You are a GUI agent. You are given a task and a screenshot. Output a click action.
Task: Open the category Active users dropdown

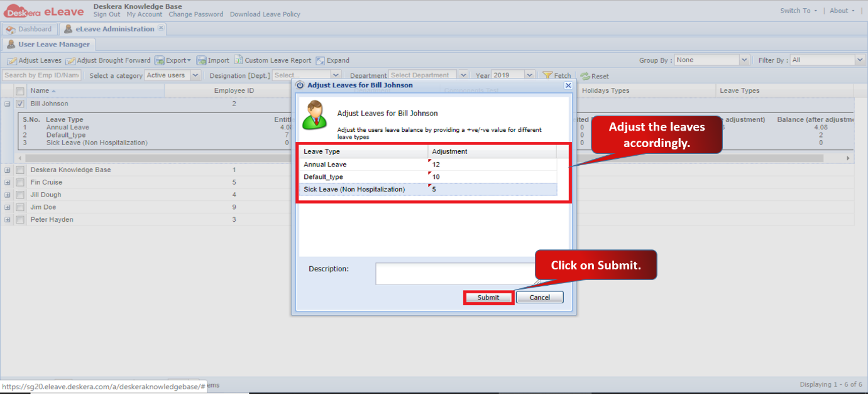[x=195, y=75]
